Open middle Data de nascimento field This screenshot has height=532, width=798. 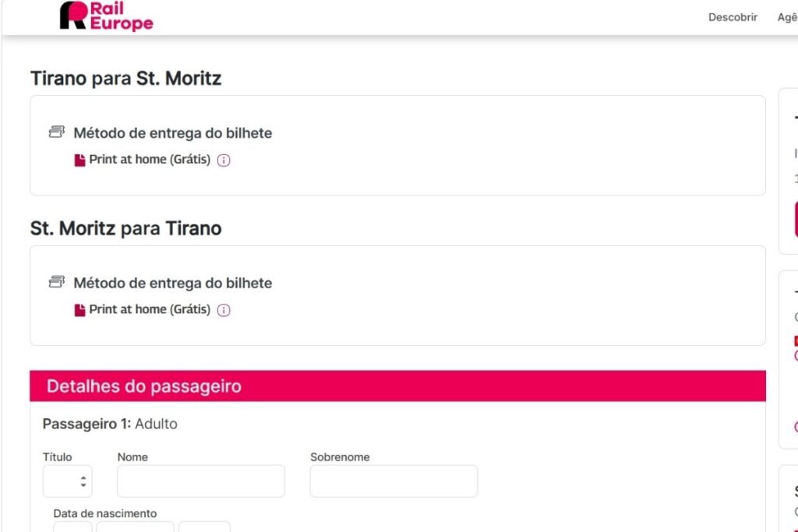pyautogui.click(x=135, y=527)
